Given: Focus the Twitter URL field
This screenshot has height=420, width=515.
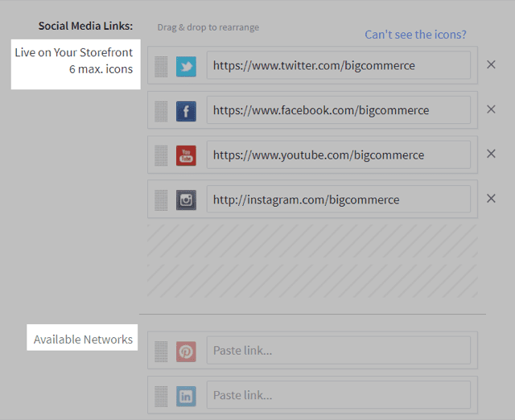Looking at the screenshot, I should pos(339,65).
